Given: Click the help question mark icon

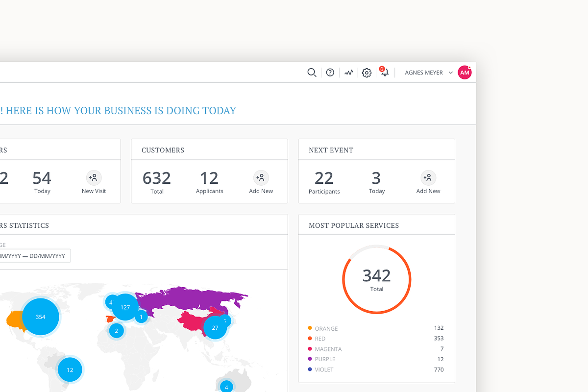Looking at the screenshot, I should [x=330, y=73].
